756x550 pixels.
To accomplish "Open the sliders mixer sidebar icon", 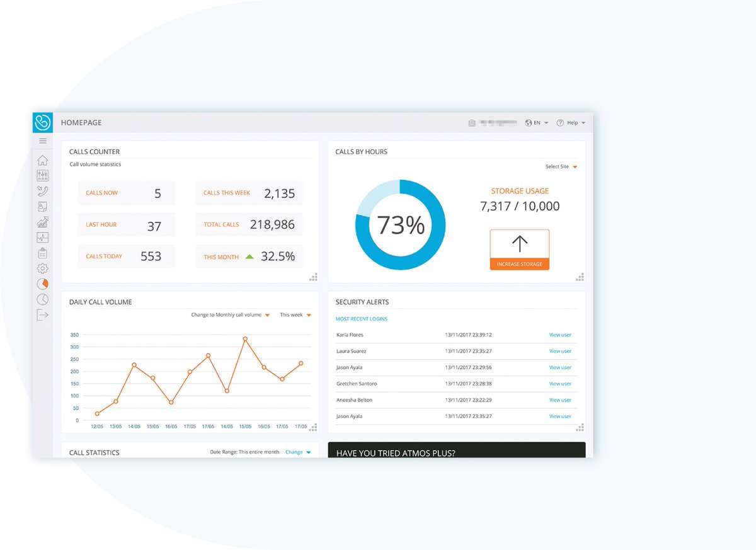I will click(43, 176).
